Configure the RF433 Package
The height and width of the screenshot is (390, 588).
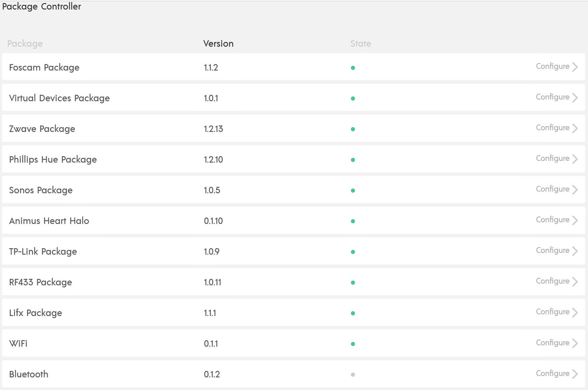point(553,281)
